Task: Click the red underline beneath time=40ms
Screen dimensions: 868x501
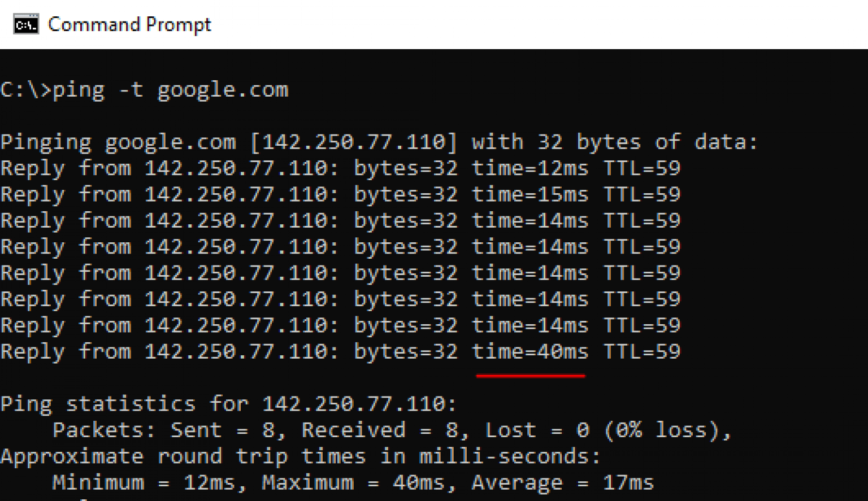Action: (x=530, y=376)
